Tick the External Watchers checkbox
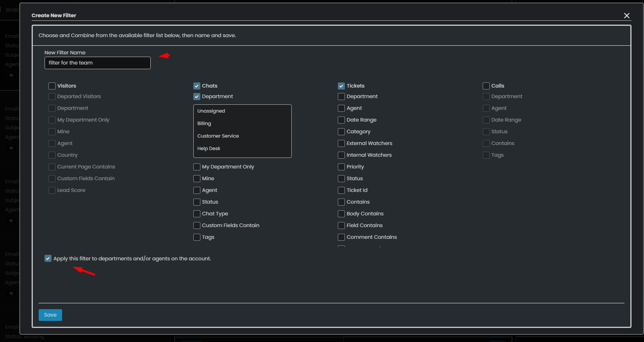This screenshot has width=644, height=342. click(x=341, y=143)
